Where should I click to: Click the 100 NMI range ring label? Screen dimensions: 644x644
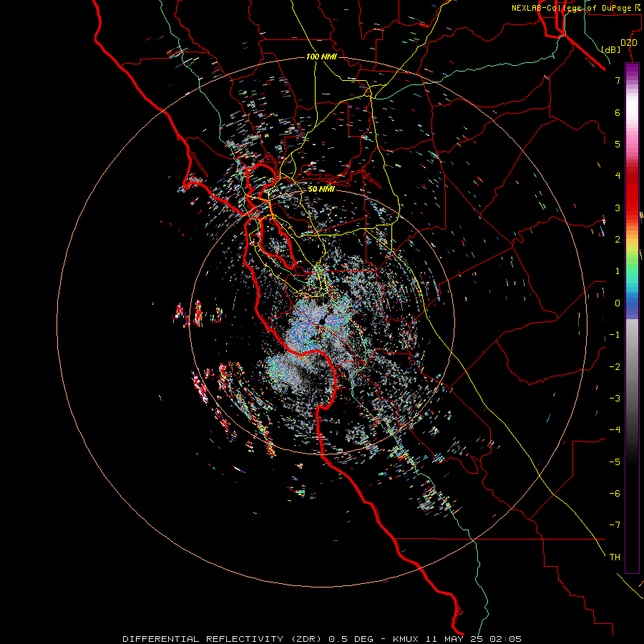coord(321,57)
